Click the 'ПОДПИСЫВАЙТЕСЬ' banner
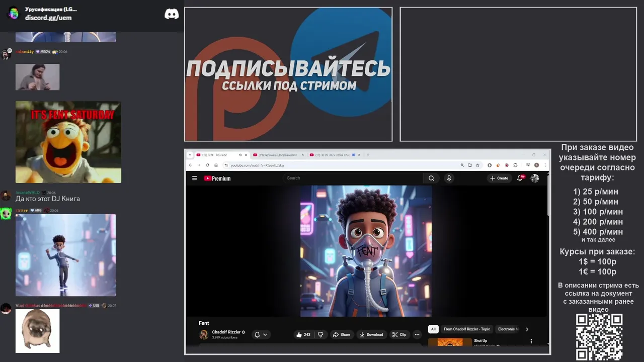Image resolution: width=644 pixels, height=362 pixels. [x=288, y=74]
